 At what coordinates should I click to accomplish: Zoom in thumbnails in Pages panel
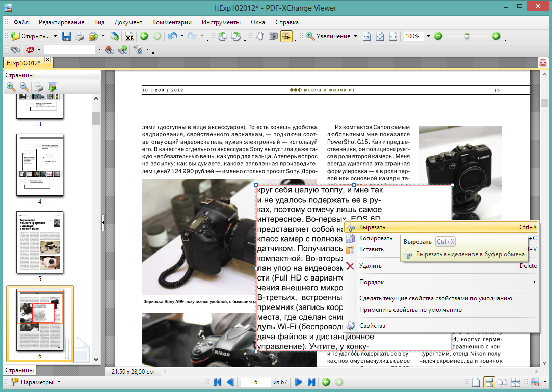pos(11,87)
